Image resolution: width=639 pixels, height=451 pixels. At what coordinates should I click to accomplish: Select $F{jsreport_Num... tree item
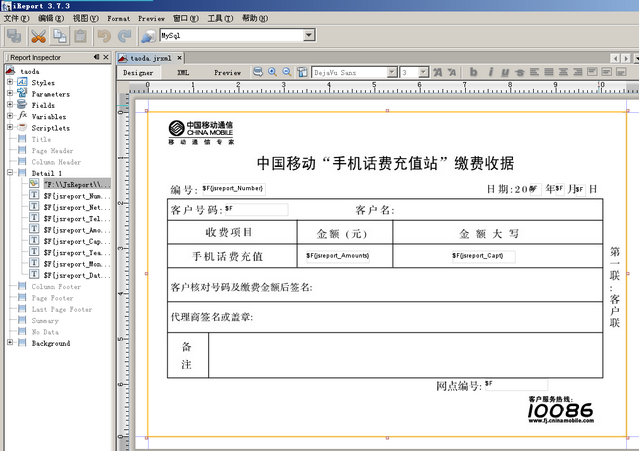click(x=77, y=196)
